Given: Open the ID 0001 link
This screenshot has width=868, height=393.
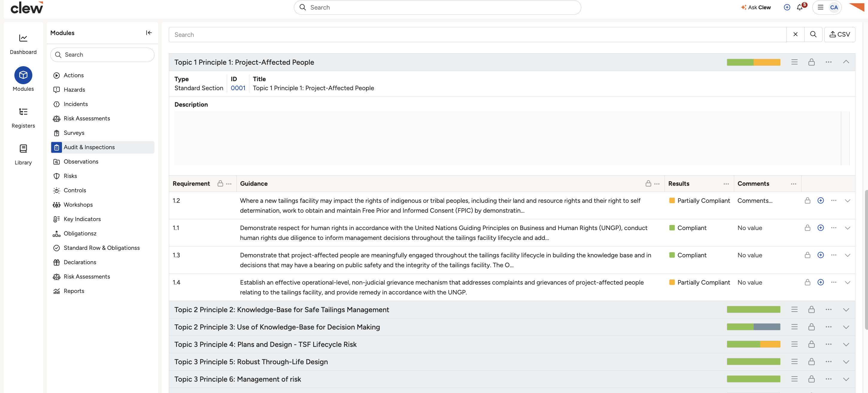Looking at the screenshot, I should [x=238, y=88].
